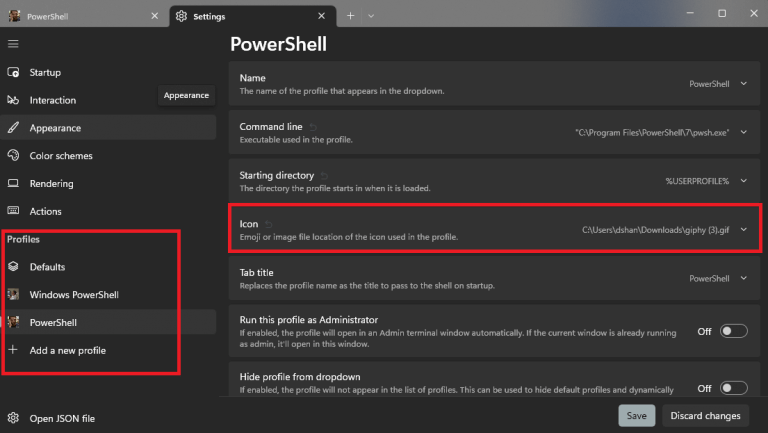Click the Open JSON file gear icon

(13, 418)
